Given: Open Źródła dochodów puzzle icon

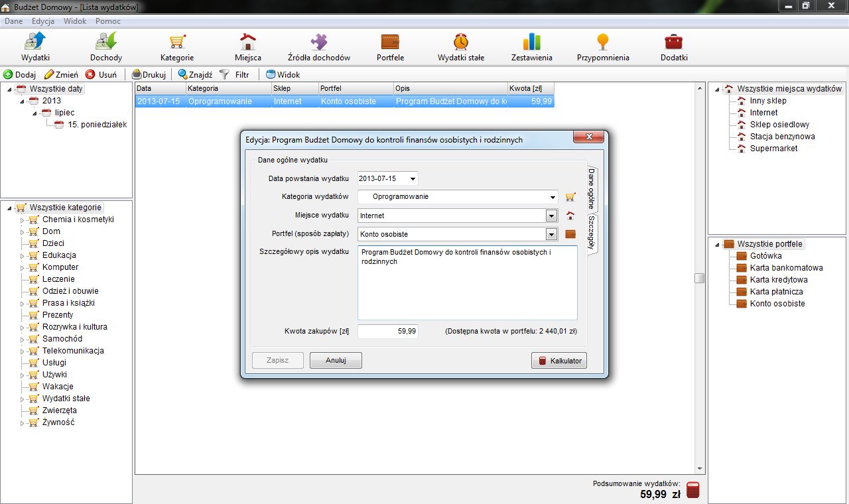Looking at the screenshot, I should point(319,41).
